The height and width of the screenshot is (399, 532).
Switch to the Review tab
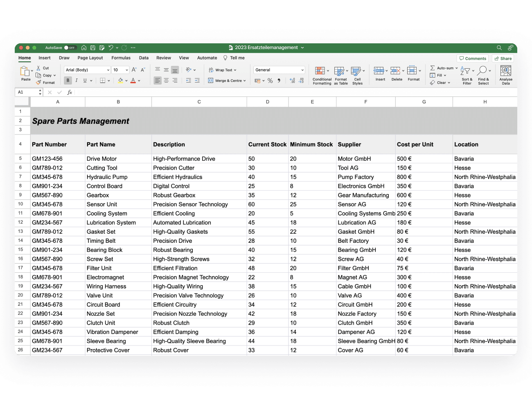(x=164, y=58)
